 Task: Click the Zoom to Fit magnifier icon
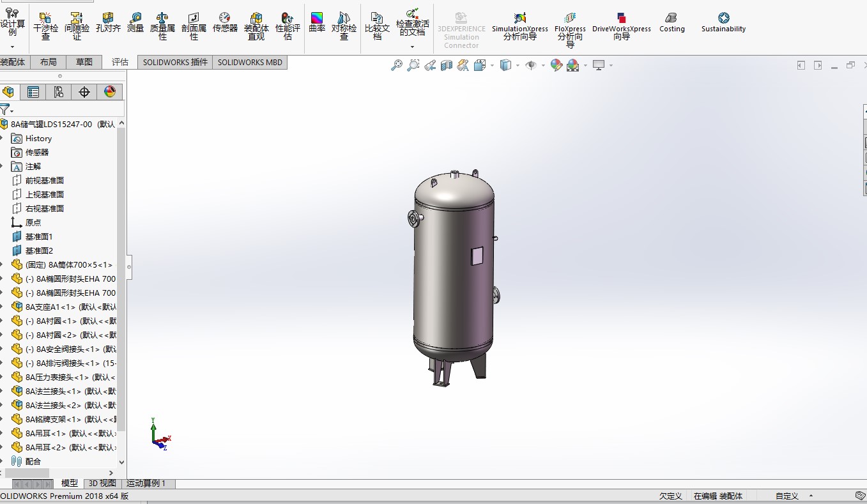click(397, 65)
